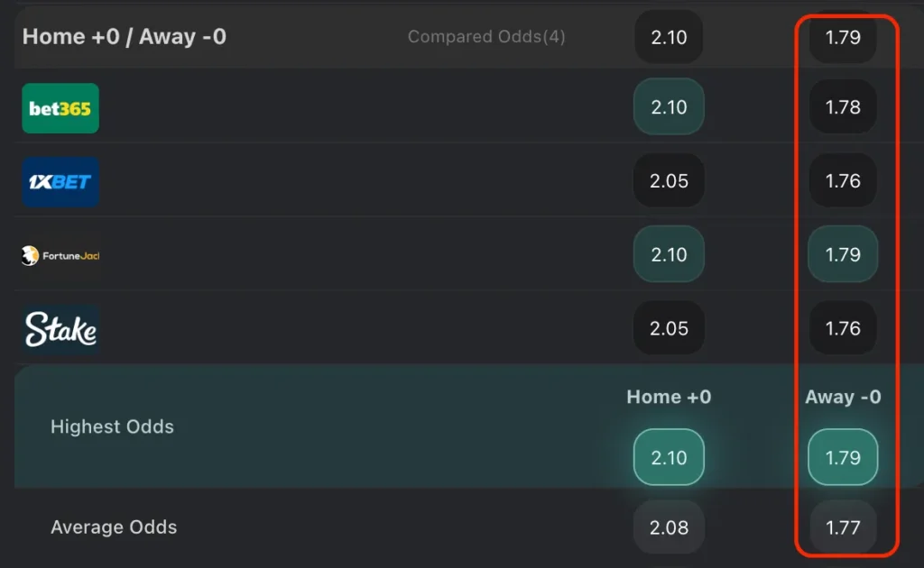Click Average Odds away value 1.77
Viewport: 924px width, 568px height.
843,527
